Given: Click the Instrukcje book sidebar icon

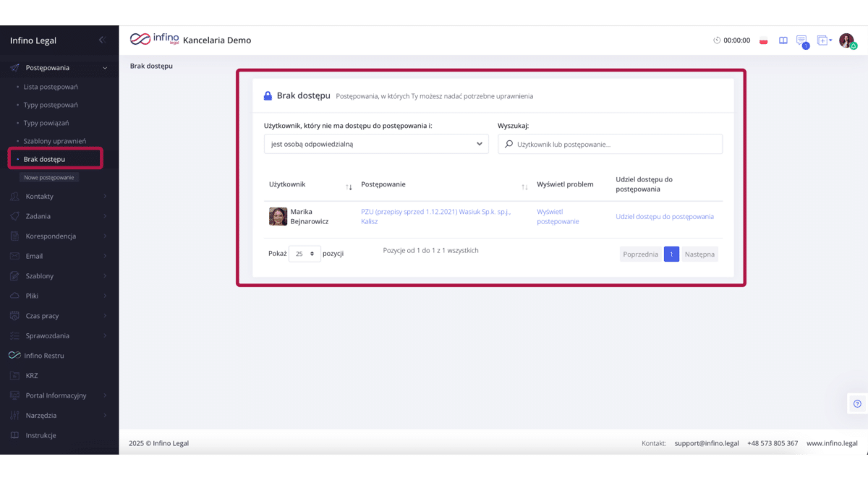Looking at the screenshot, I should (x=14, y=435).
